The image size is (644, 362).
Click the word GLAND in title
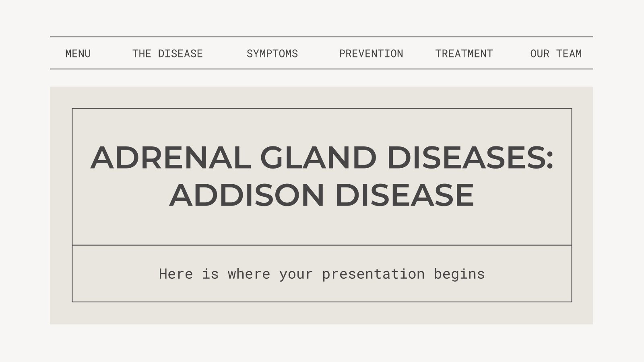tap(318, 157)
